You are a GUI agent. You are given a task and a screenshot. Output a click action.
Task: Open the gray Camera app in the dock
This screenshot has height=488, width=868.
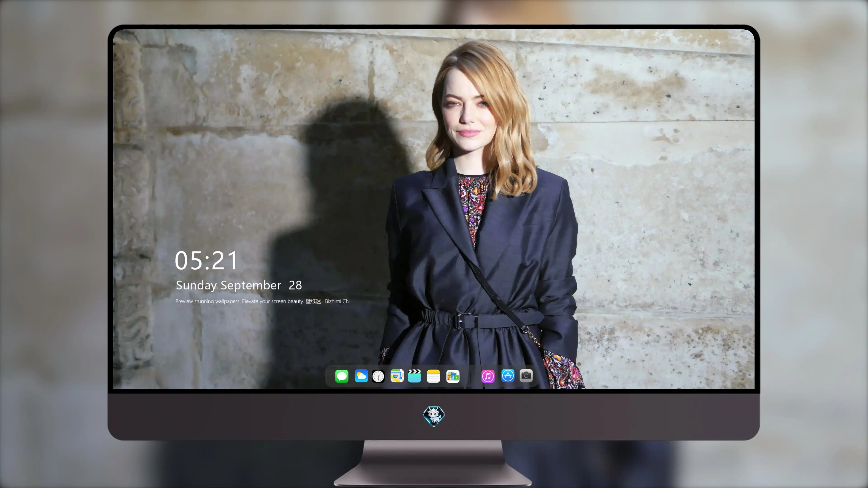tap(526, 375)
